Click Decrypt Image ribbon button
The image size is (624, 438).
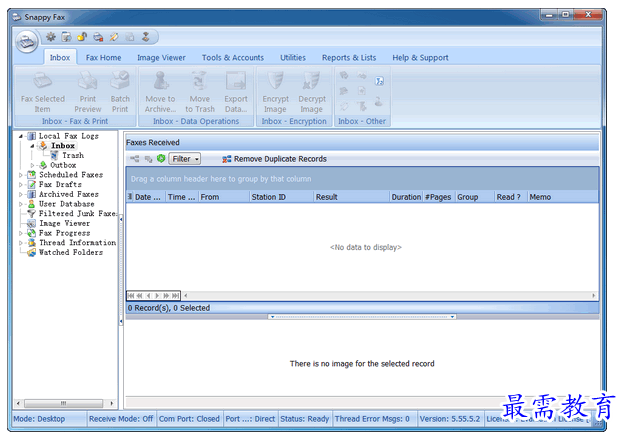(312, 92)
